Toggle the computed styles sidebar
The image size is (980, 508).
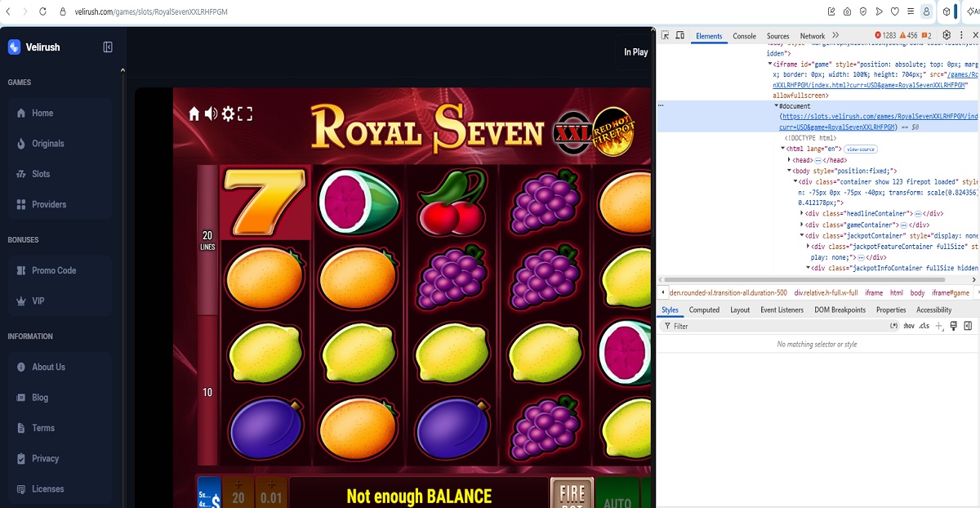coord(968,326)
